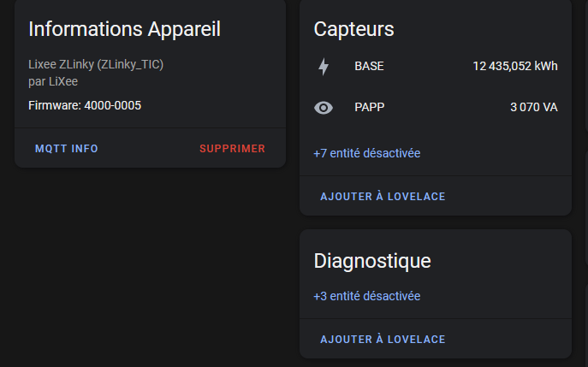The image size is (588, 367).
Task: Click the empty area below Informations Appareil card
Action: [x=150, y=266]
